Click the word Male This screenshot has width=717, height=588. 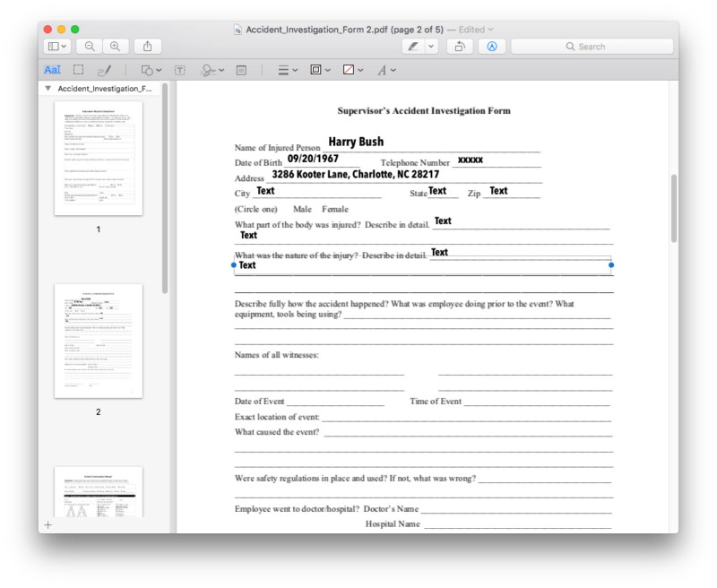click(302, 209)
